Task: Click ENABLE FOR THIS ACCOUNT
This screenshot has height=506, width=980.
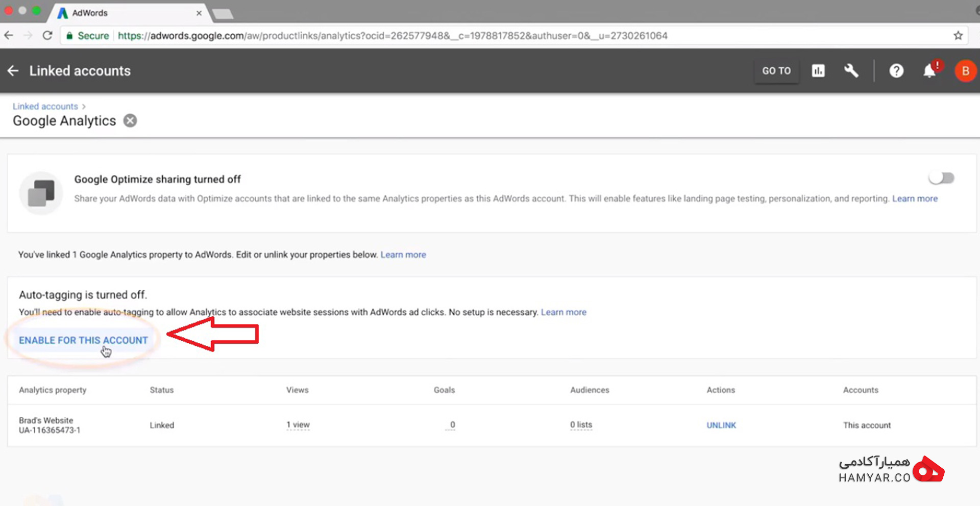Action: [x=83, y=340]
